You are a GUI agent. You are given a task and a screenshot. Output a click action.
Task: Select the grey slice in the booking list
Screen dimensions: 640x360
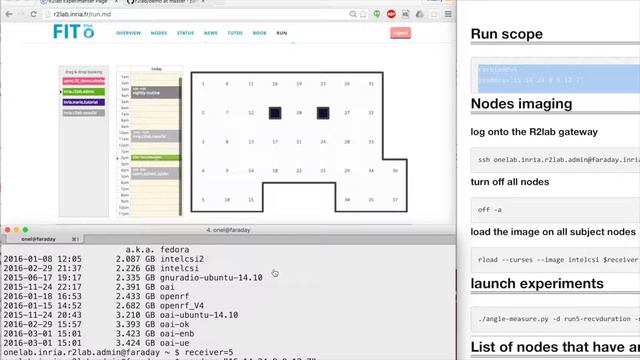coord(84,113)
